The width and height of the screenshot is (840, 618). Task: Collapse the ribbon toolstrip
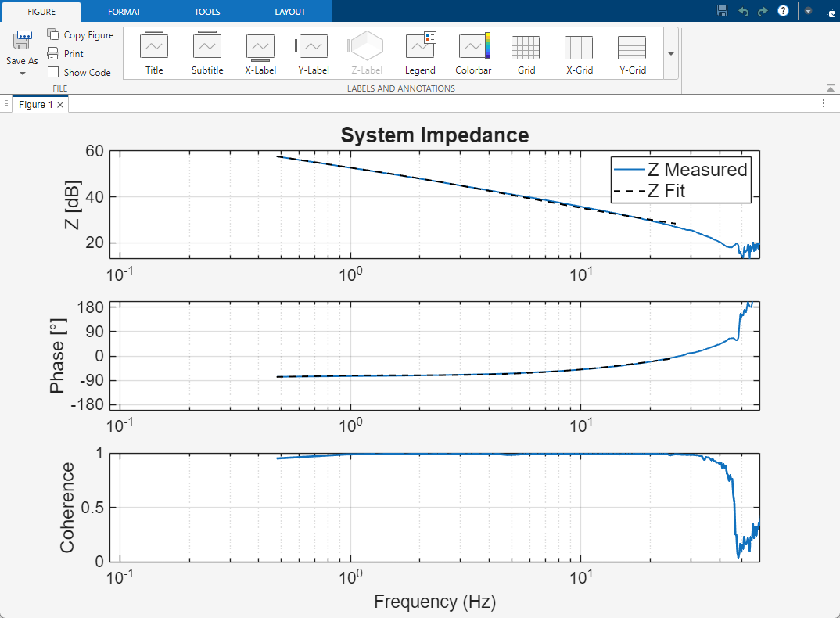(x=831, y=88)
